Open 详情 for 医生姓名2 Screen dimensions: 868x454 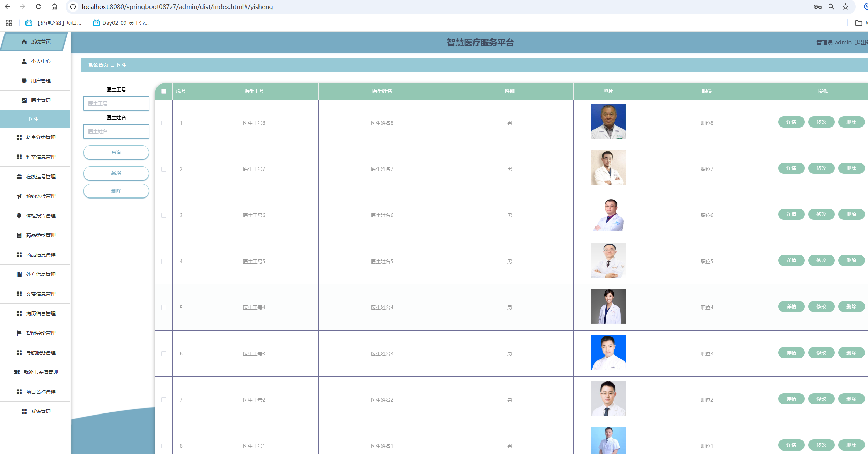click(x=792, y=399)
